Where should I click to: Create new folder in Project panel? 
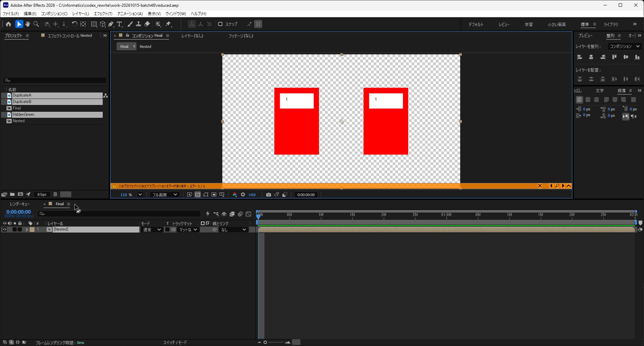click(12, 194)
